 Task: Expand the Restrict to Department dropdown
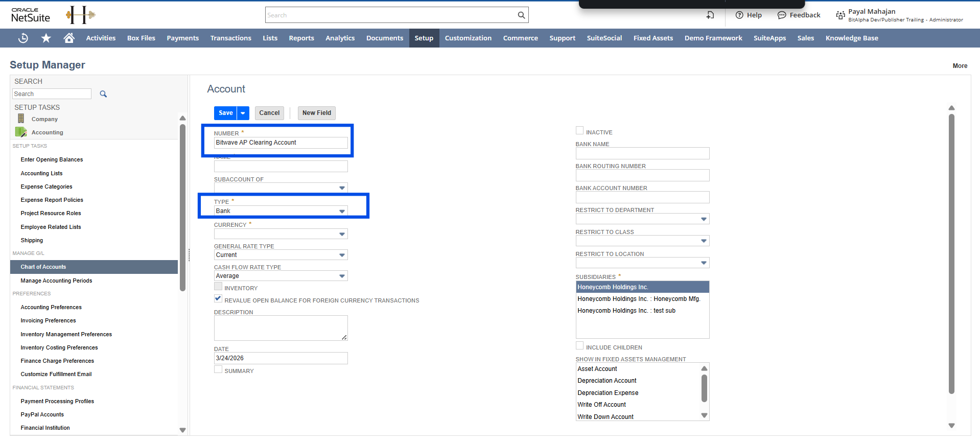pyautogui.click(x=704, y=219)
